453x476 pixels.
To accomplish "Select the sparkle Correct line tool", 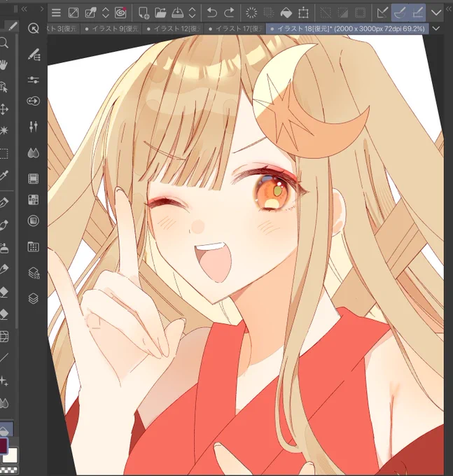I will 4,381.
